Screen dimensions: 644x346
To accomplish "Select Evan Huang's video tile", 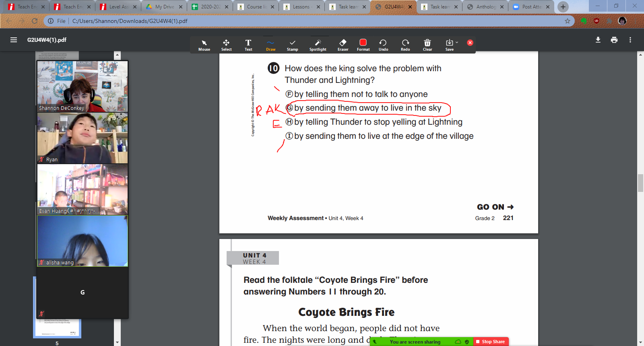I will (83, 189).
